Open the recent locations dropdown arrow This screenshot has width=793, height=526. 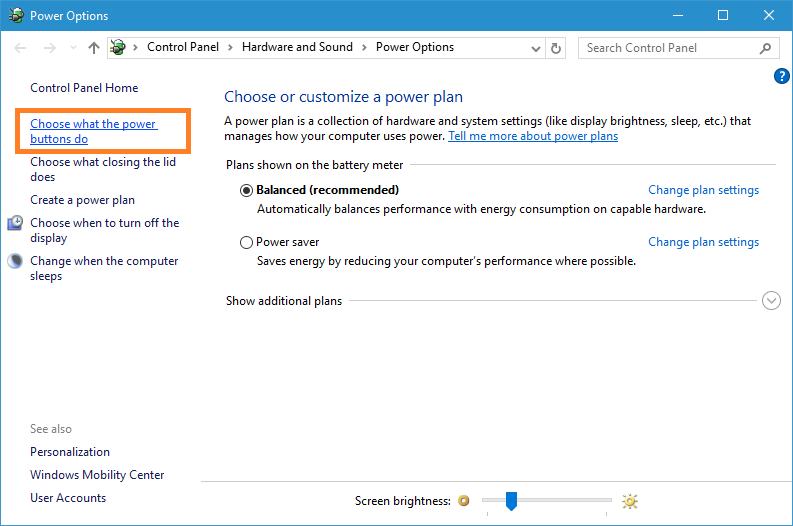73,48
